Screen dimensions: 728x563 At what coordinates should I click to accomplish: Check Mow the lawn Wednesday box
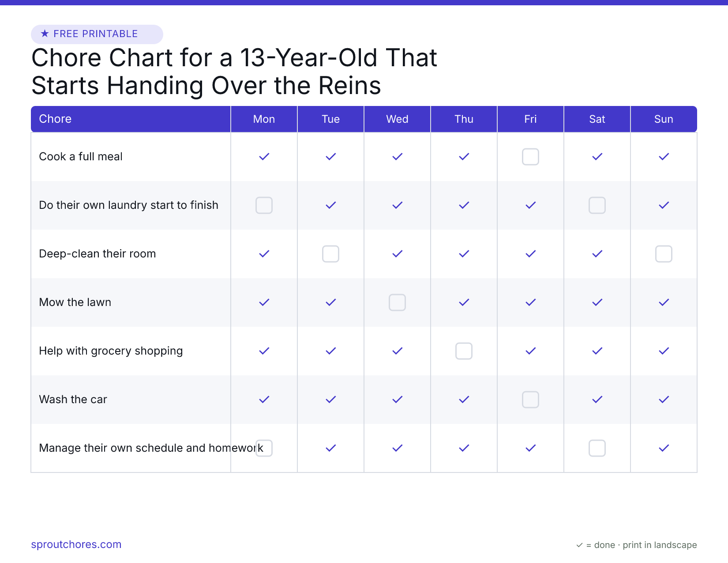coord(397,302)
